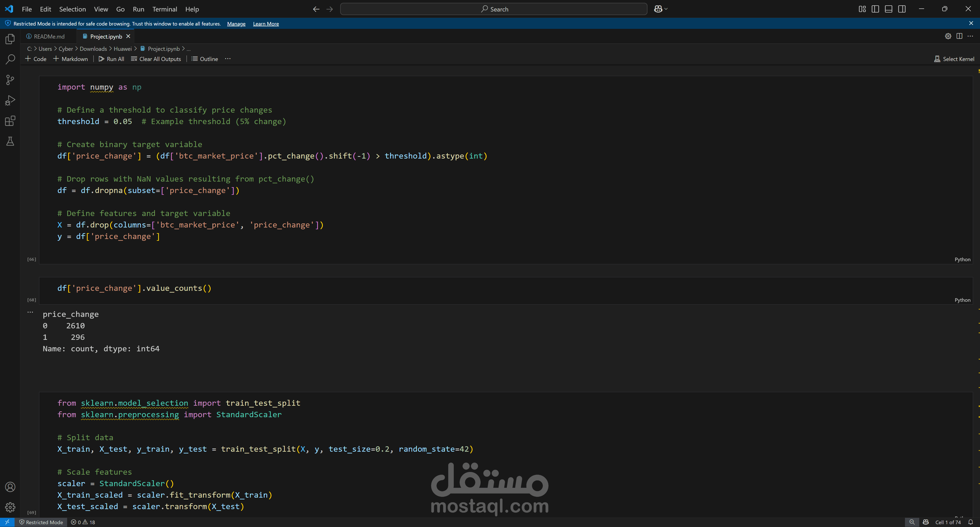Open the Explorer view in activity bar

(10, 39)
